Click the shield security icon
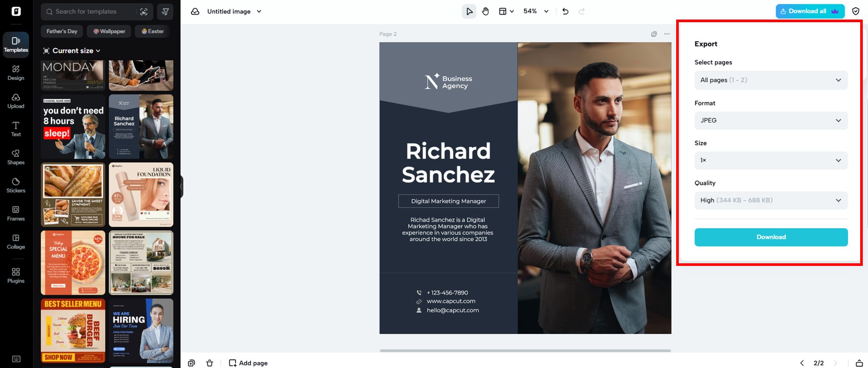 coord(856,11)
